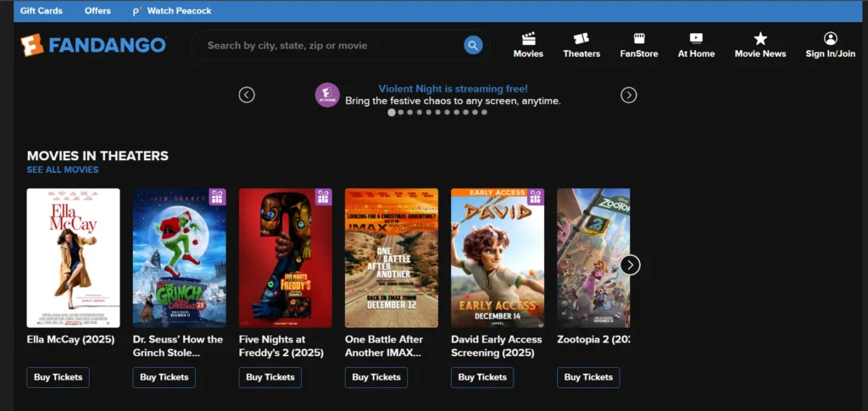Open the Grinch movie poster
This screenshot has height=411, width=868.
[180, 258]
